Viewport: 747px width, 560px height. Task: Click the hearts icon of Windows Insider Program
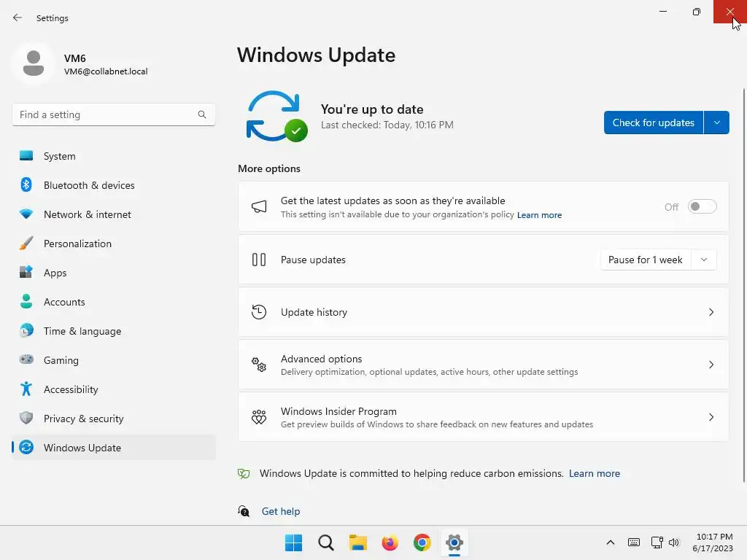point(259,417)
